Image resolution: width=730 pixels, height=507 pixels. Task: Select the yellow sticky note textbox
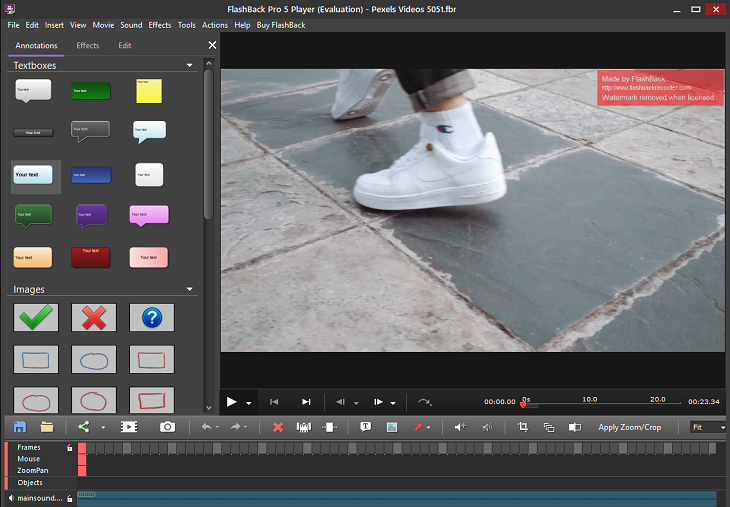(x=149, y=91)
